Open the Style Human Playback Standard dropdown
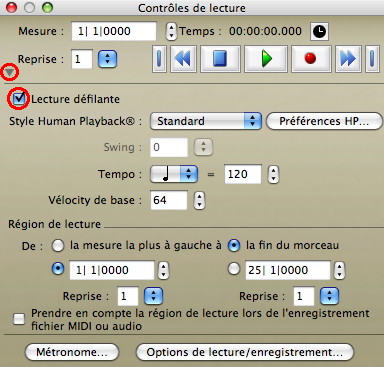Image resolution: width=384 pixels, height=367 pixels. [x=206, y=121]
